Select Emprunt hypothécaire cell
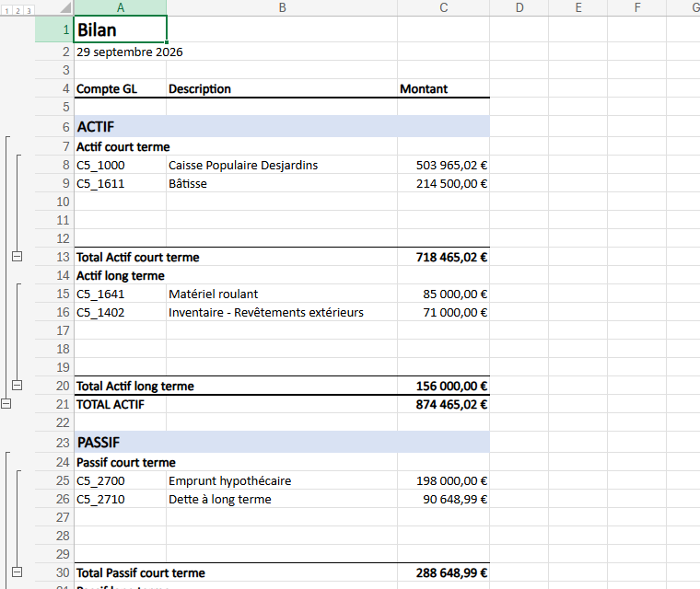This screenshot has height=589, width=700. (x=282, y=480)
